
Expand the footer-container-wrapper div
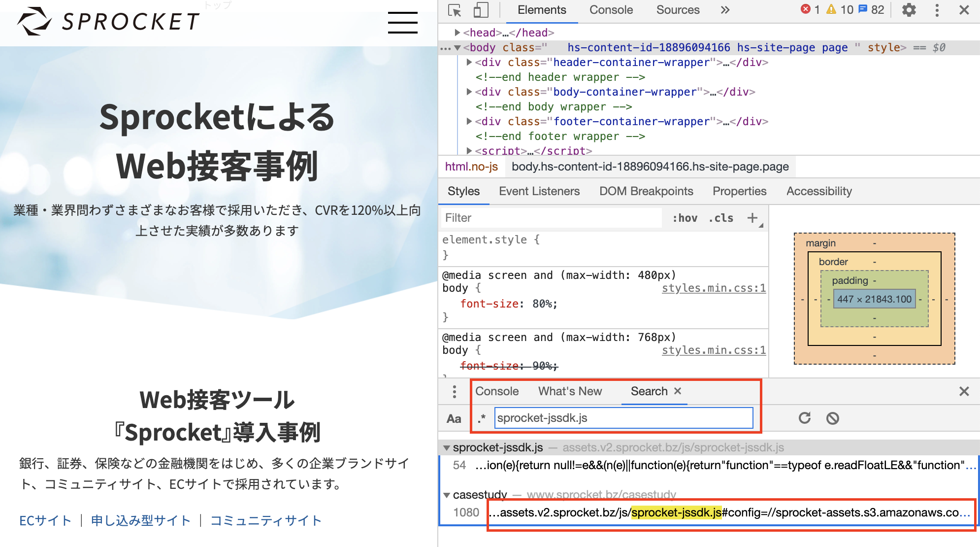click(469, 121)
